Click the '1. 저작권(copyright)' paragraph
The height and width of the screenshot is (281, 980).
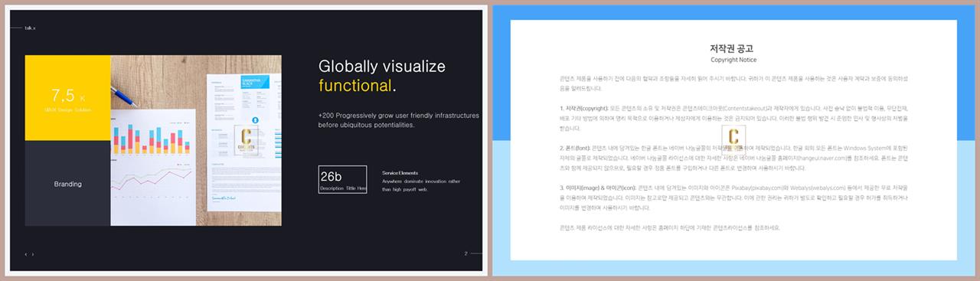point(734,119)
